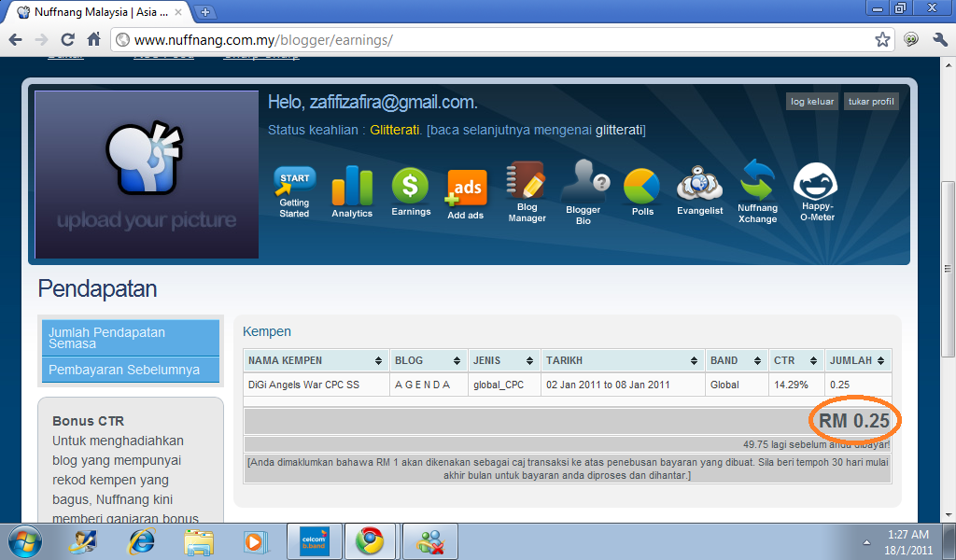Click the taskbar clock showing 1:27 AM
Screen dimensions: 956x560
[907, 535]
